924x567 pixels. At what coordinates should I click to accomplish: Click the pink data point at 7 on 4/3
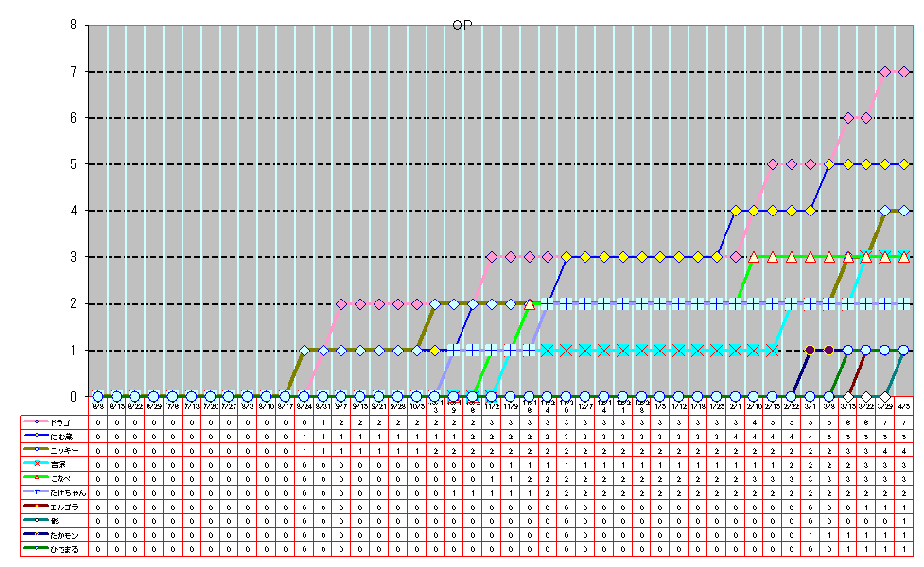click(903, 72)
